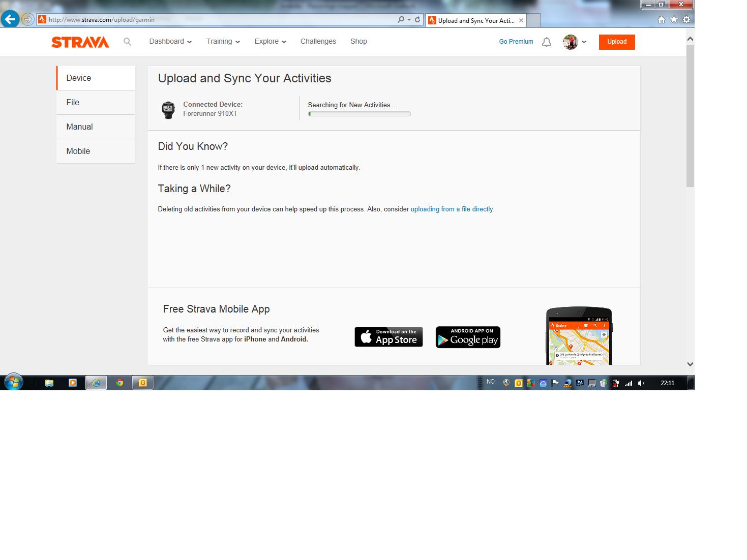Expand the Dashboard menu
Viewport: 747px width, 560px height.
(170, 42)
